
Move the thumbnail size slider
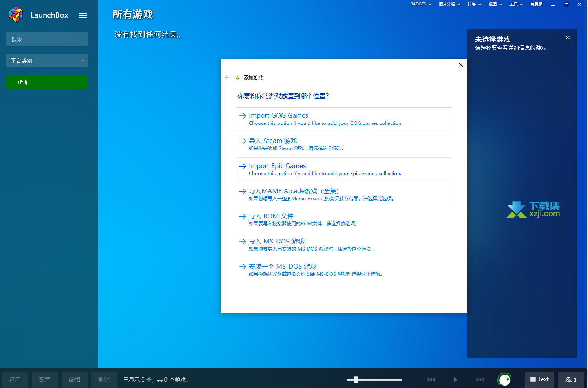coord(356,379)
